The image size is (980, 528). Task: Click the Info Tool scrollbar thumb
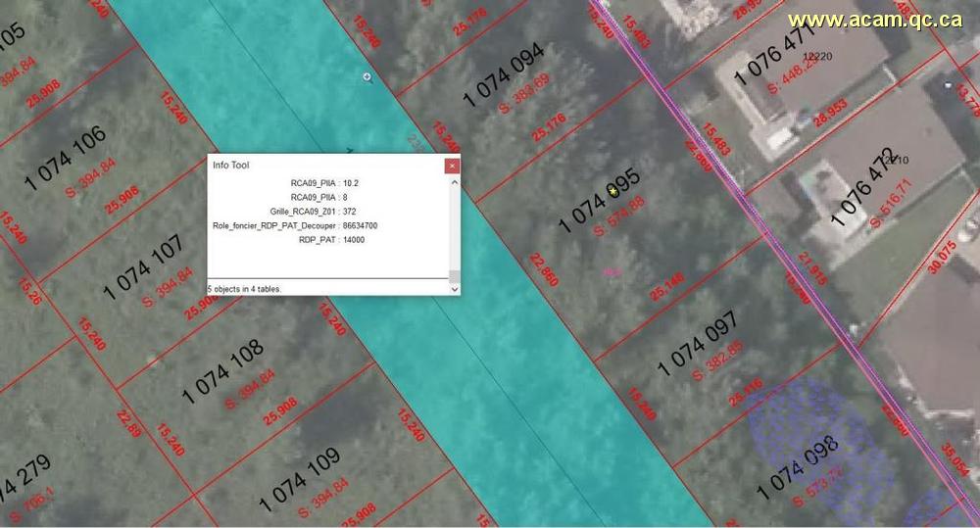point(455,277)
